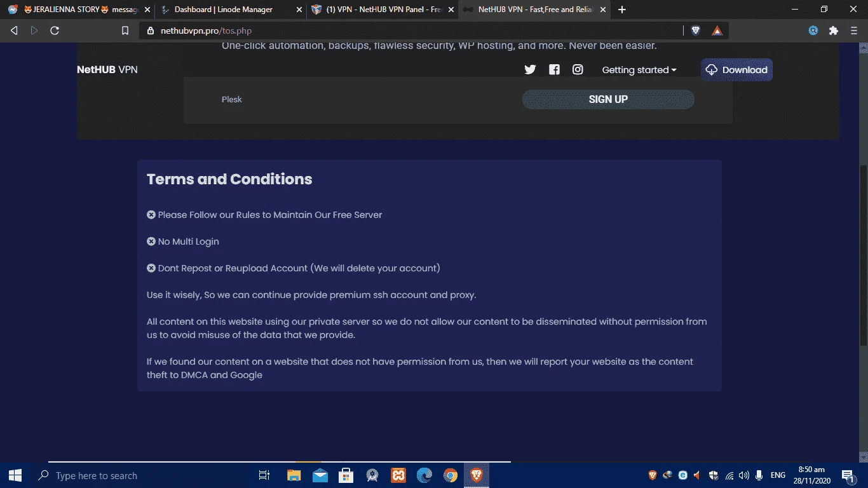This screenshot has height=488, width=868.
Task: Click the paragraph mentioning DMCA and Google
Action: tap(420, 368)
